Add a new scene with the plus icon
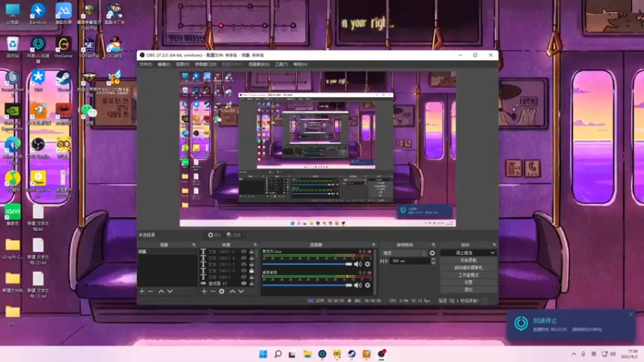 142,291
